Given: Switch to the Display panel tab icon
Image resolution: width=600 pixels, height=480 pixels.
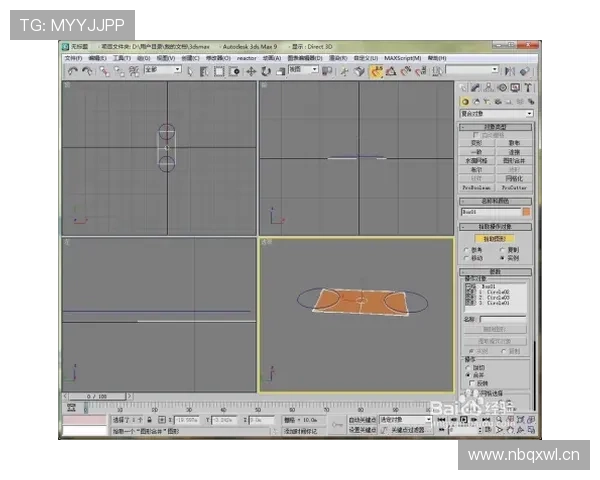Looking at the screenshot, I should 515,88.
